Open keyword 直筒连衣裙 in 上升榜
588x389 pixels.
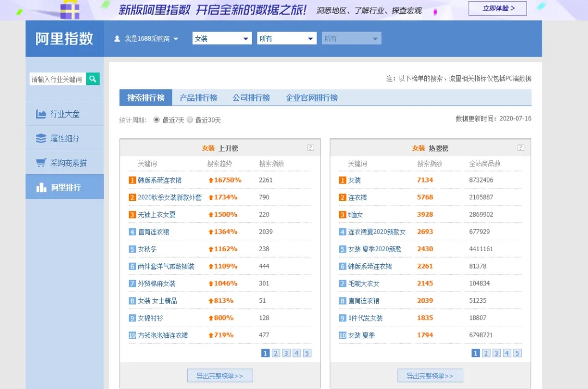154,232
